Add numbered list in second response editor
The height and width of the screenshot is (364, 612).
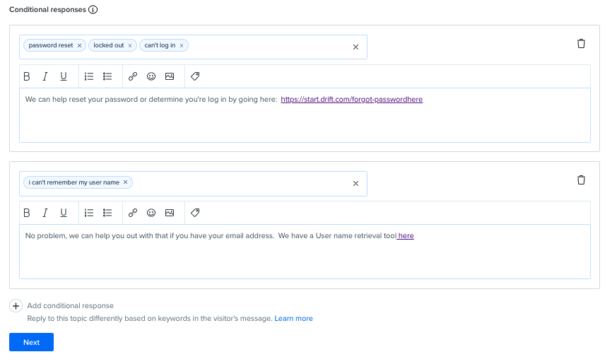coord(89,213)
